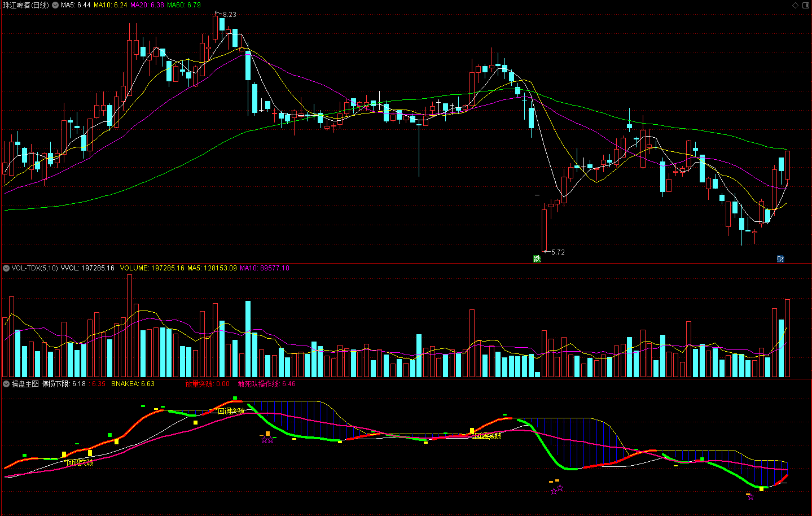Image resolution: width=812 pixels, height=516 pixels.
Task: Click the yellow VOLUME: 197285.16 value
Action: click(x=152, y=268)
